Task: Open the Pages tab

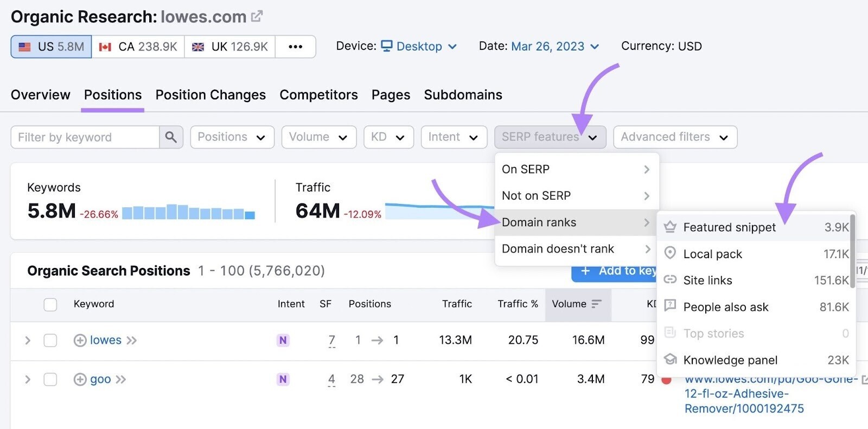Action: 391,95
